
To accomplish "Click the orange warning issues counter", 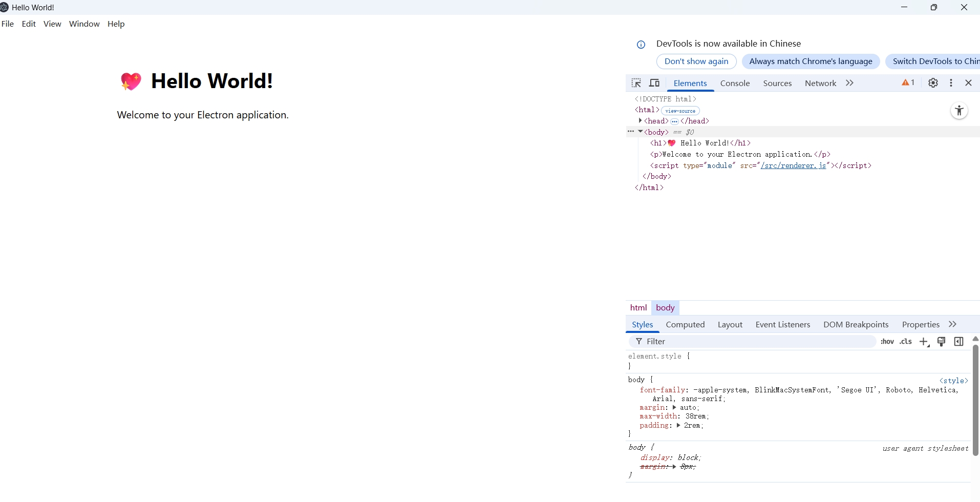I will [x=908, y=83].
